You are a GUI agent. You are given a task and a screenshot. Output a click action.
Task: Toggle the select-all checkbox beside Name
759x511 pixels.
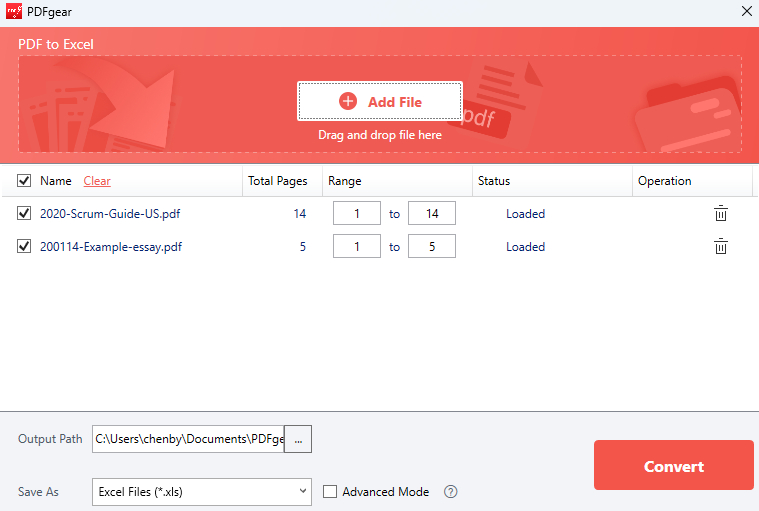[24, 180]
